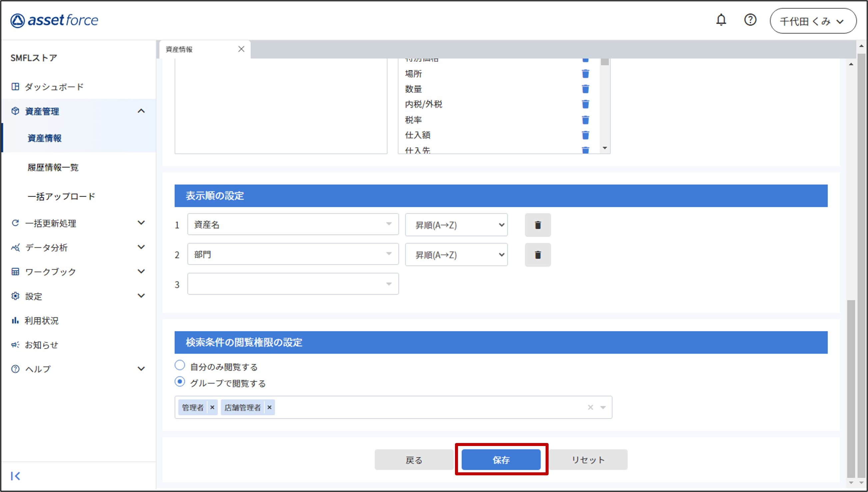Click the リセット button
This screenshot has height=492, width=868.
click(588, 460)
